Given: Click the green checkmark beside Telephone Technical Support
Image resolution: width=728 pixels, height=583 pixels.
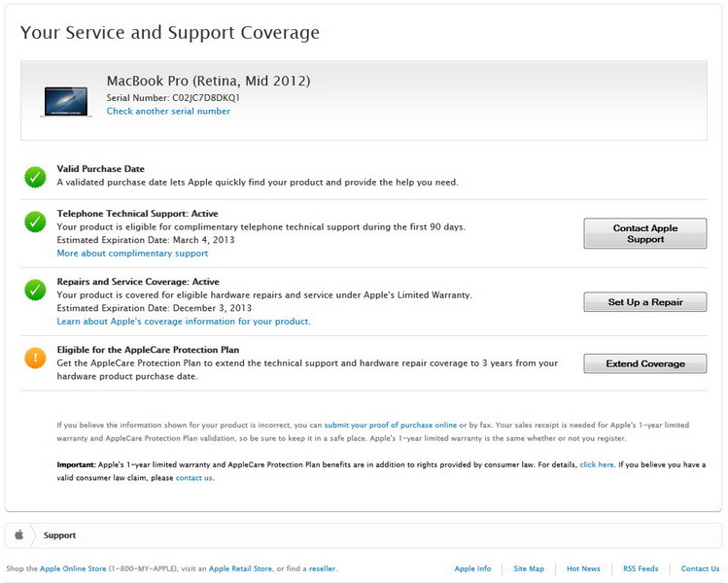Looking at the screenshot, I should click(35, 222).
